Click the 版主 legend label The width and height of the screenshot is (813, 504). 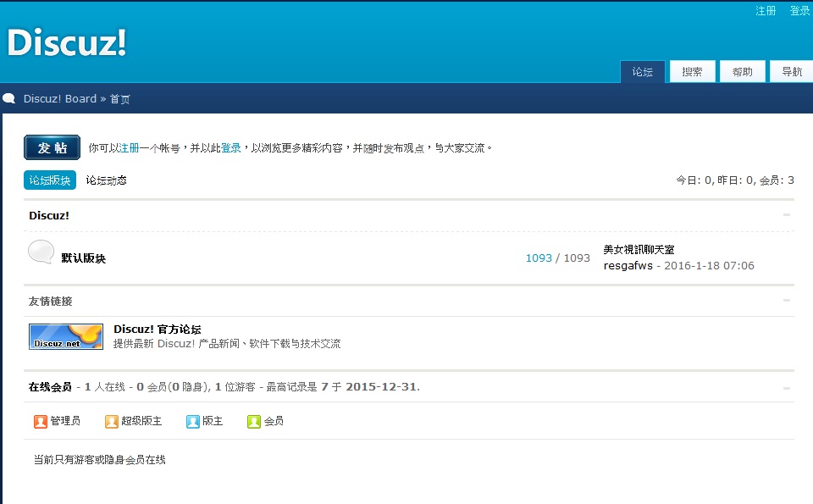click(x=213, y=421)
